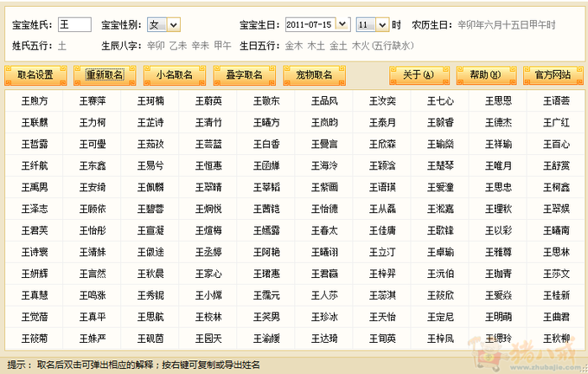This screenshot has width=588, height=374.
Task: Open the 取名设置 naming settings
Action: tap(35, 75)
